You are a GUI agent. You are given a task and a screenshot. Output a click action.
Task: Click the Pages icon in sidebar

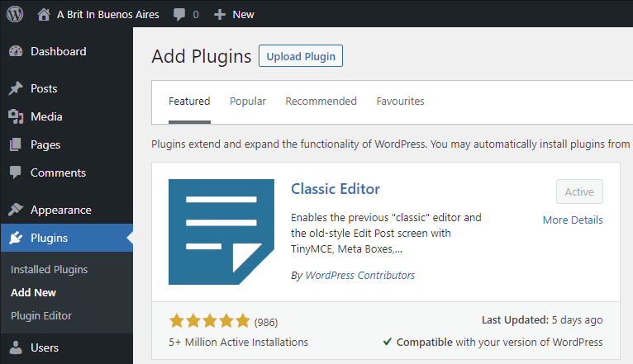[16, 144]
